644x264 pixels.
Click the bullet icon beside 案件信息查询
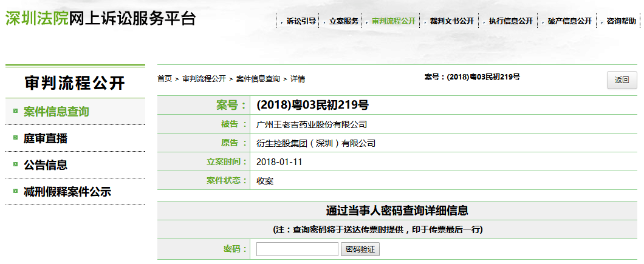15,112
